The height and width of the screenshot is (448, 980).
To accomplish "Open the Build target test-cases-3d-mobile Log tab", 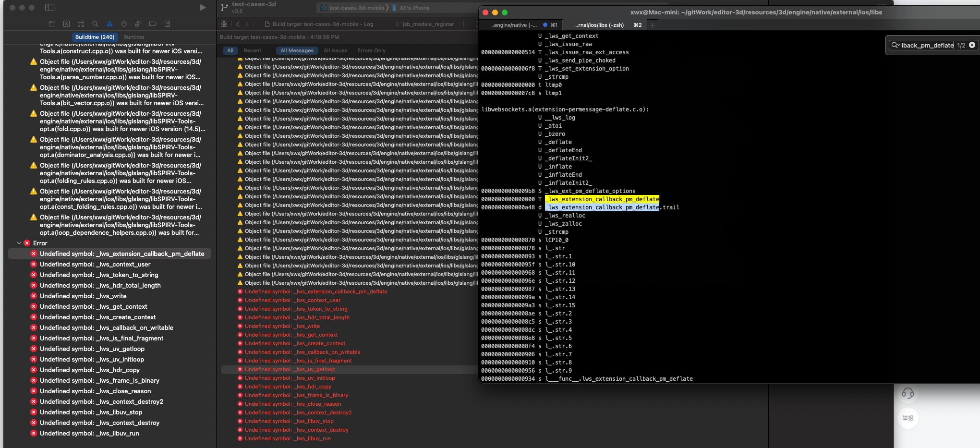I will coord(319,24).
